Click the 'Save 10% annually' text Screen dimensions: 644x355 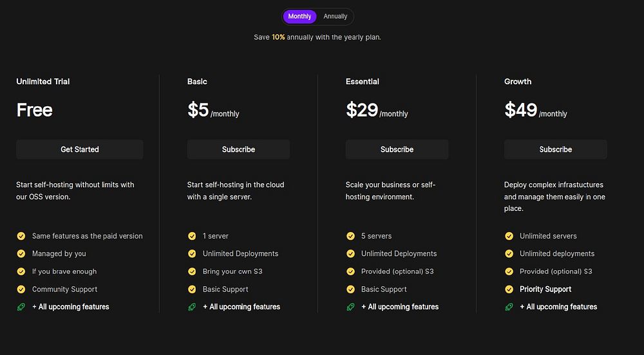[x=317, y=37]
